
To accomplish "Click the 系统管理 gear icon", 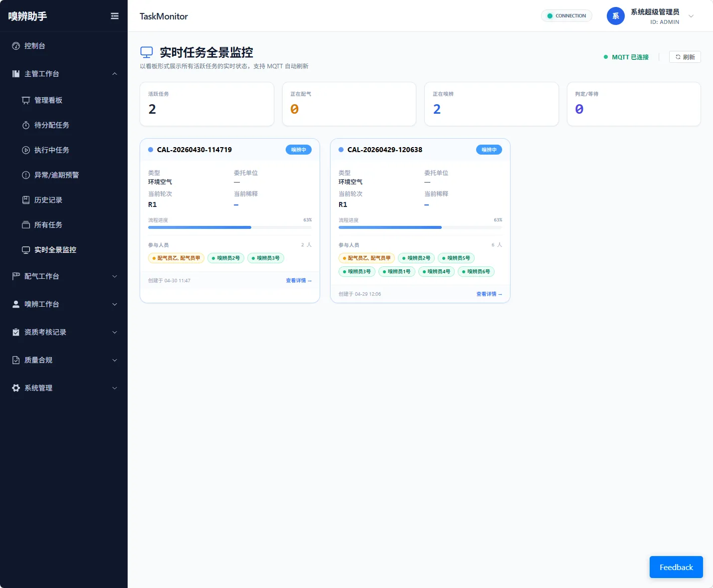I will coord(16,388).
